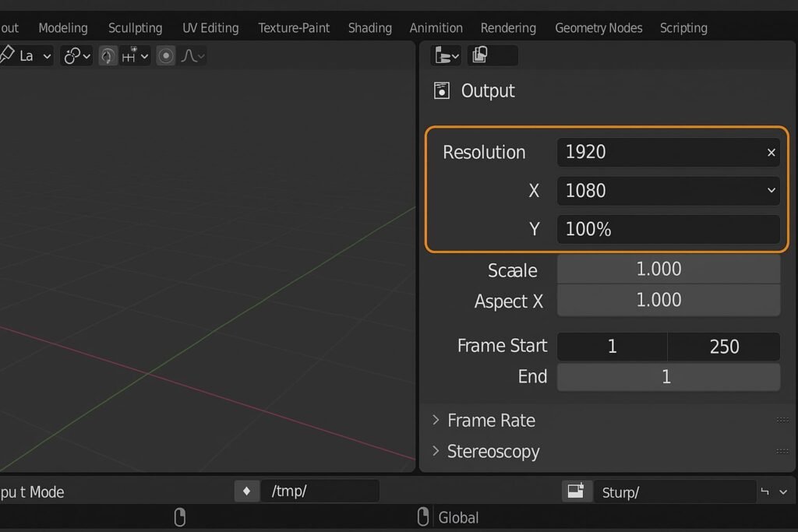This screenshot has width=798, height=532.
Task: Switch to Geometry Nodes workspace
Action: [598, 28]
